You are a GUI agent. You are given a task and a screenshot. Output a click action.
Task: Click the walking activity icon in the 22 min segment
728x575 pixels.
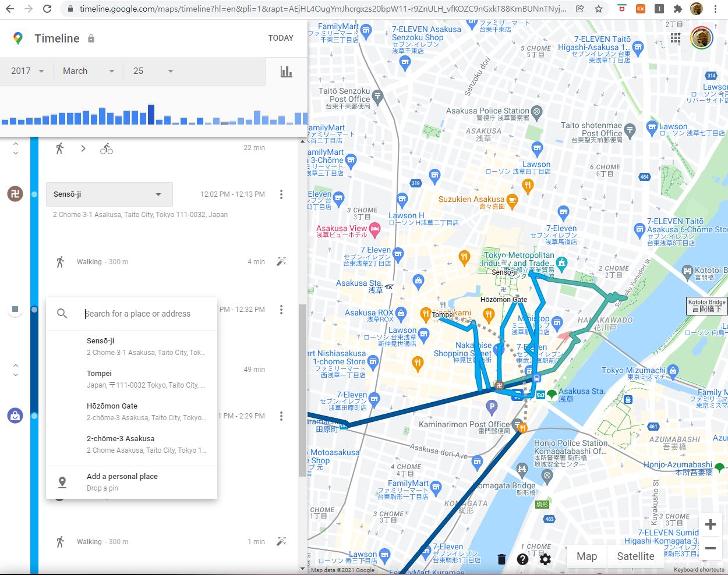pos(59,148)
